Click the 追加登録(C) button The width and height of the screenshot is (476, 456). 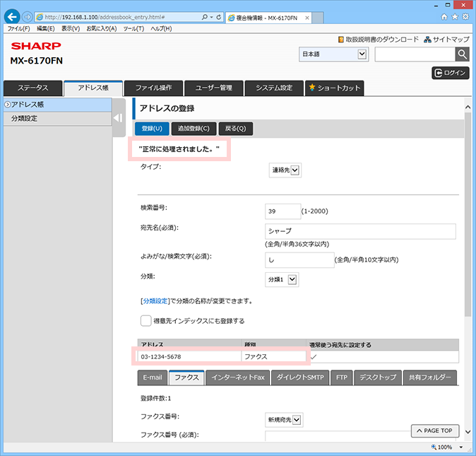[194, 129]
